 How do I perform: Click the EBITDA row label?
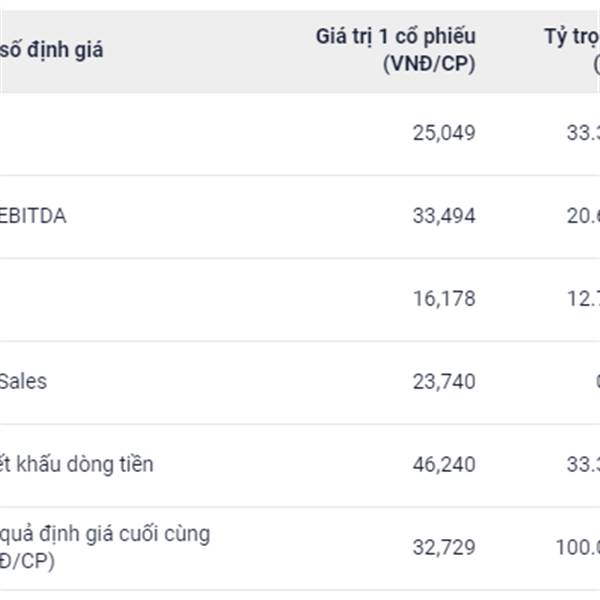(33, 216)
